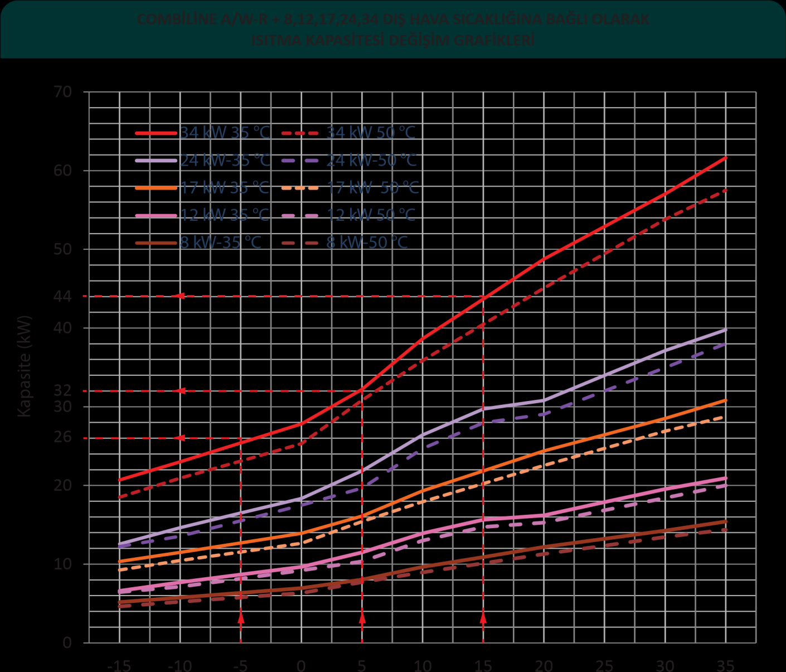Click the chart title 'COMBİLİNE A/W-R' line
Viewport: 786px width, 672px height.
(x=393, y=20)
